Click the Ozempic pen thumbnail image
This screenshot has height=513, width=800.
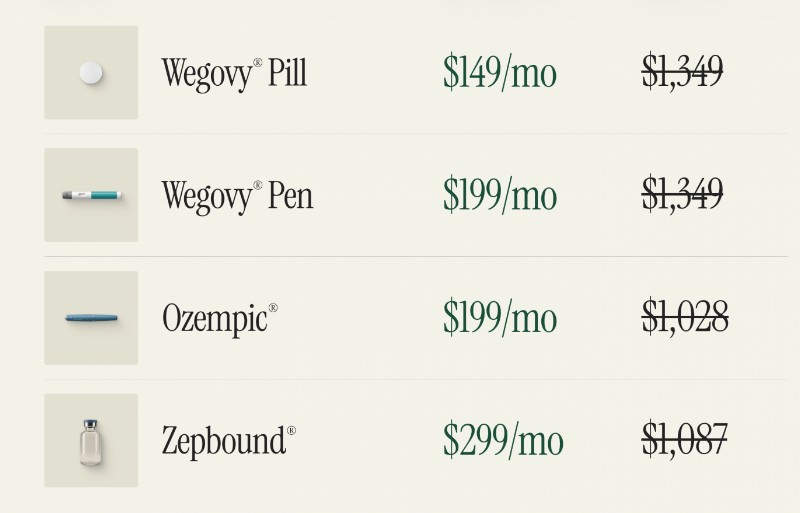91,318
